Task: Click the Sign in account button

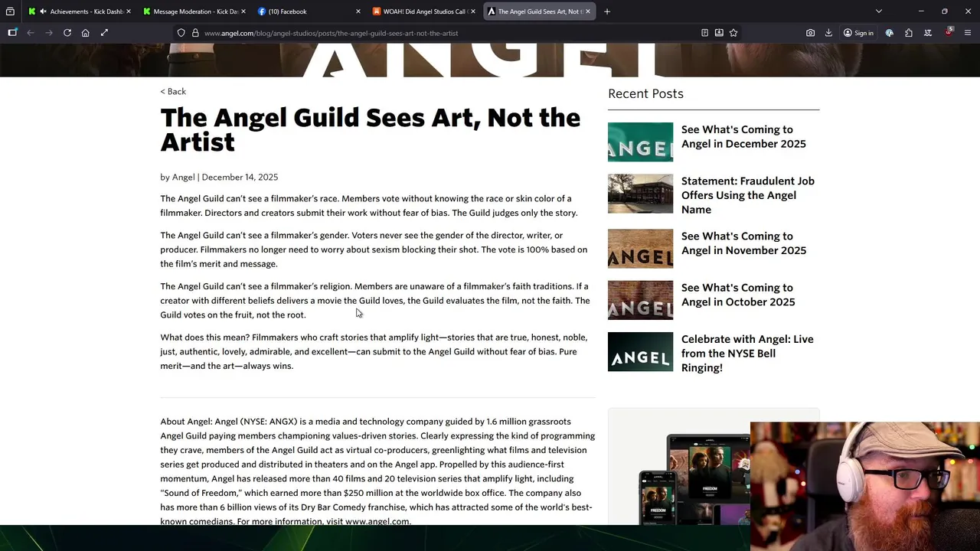Action: coord(858,33)
